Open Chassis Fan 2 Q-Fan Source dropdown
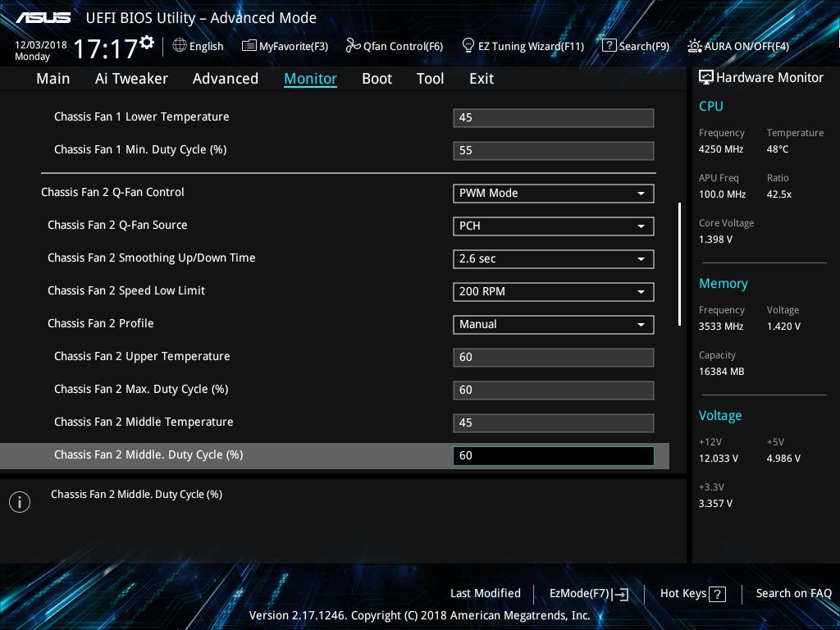This screenshot has width=840, height=630. tap(554, 226)
